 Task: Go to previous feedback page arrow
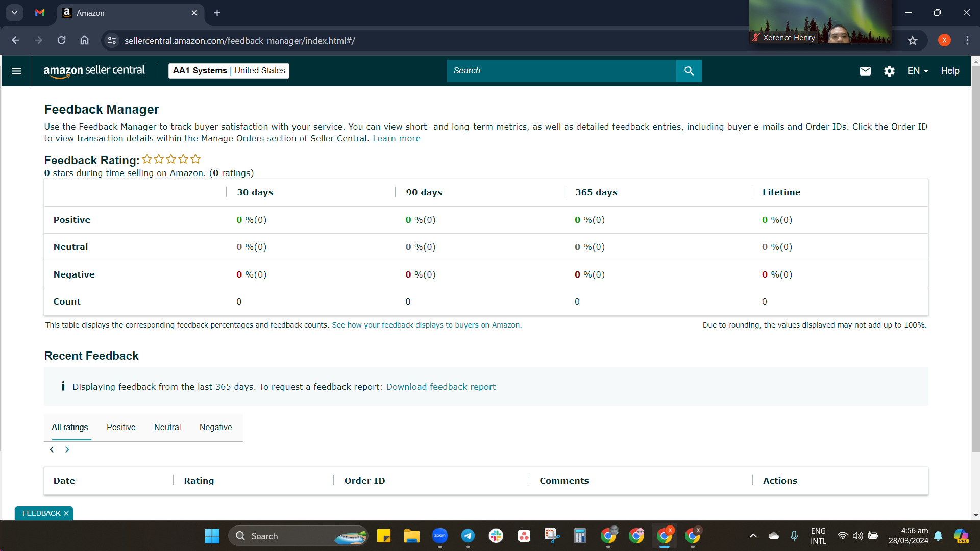click(x=52, y=449)
